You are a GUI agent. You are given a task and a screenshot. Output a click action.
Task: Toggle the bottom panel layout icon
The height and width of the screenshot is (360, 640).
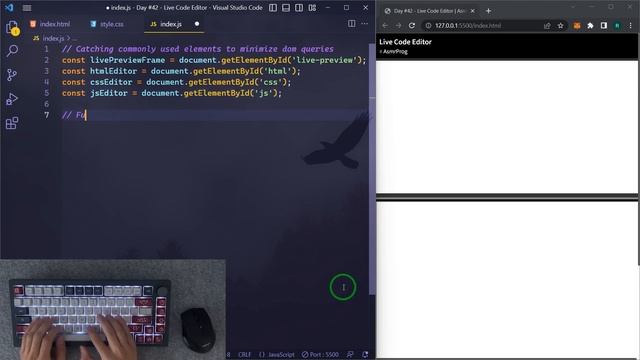click(x=286, y=8)
